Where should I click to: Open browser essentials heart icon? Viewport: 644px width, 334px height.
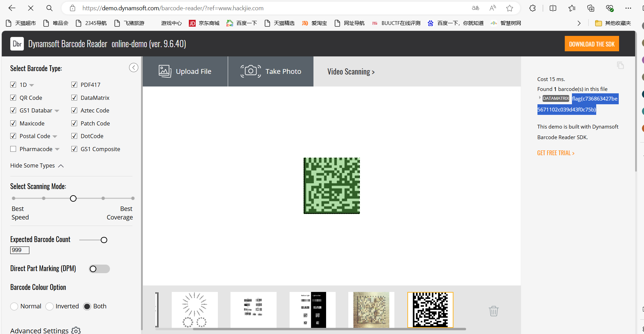(610, 8)
